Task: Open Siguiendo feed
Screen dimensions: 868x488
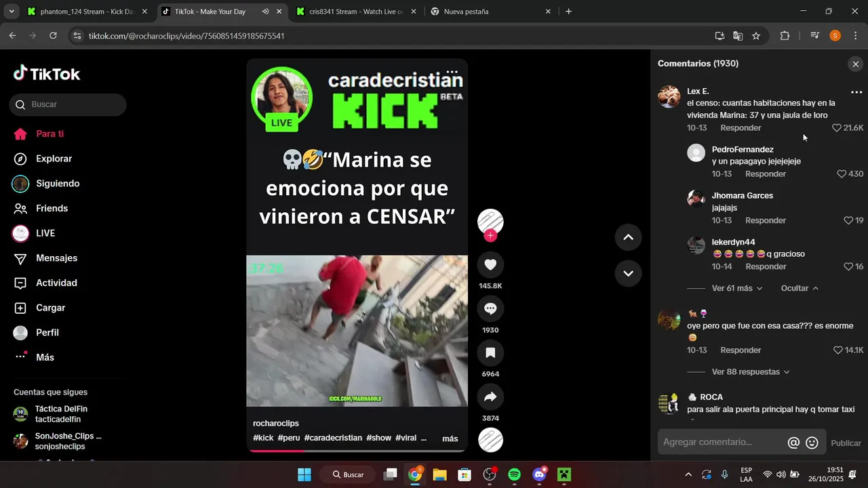Action: click(x=58, y=184)
